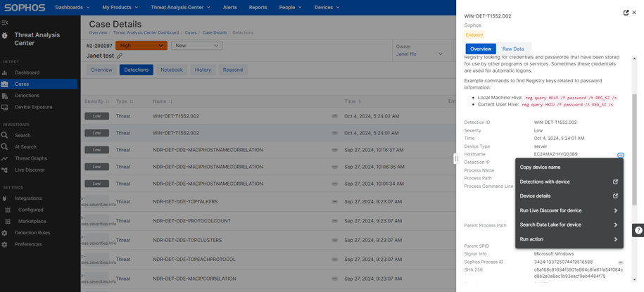Click the ellipsis icon beside Sophos Process ID

620,262
